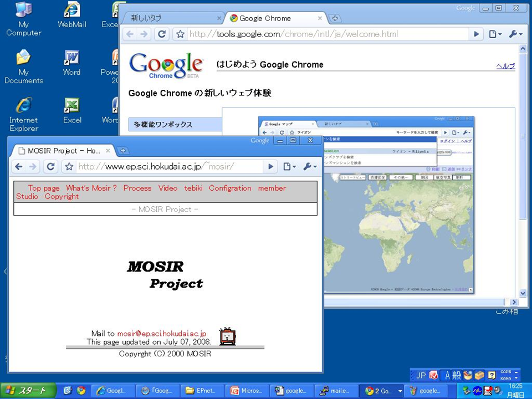This screenshot has height=399, width=532.
Task: Click Forward arrow in MOSIR Project window
Action: click(33, 167)
